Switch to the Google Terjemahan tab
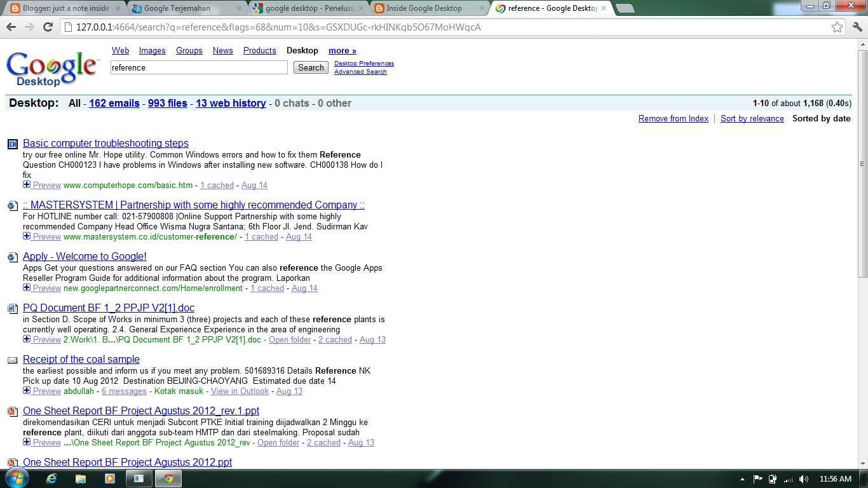 click(x=184, y=8)
